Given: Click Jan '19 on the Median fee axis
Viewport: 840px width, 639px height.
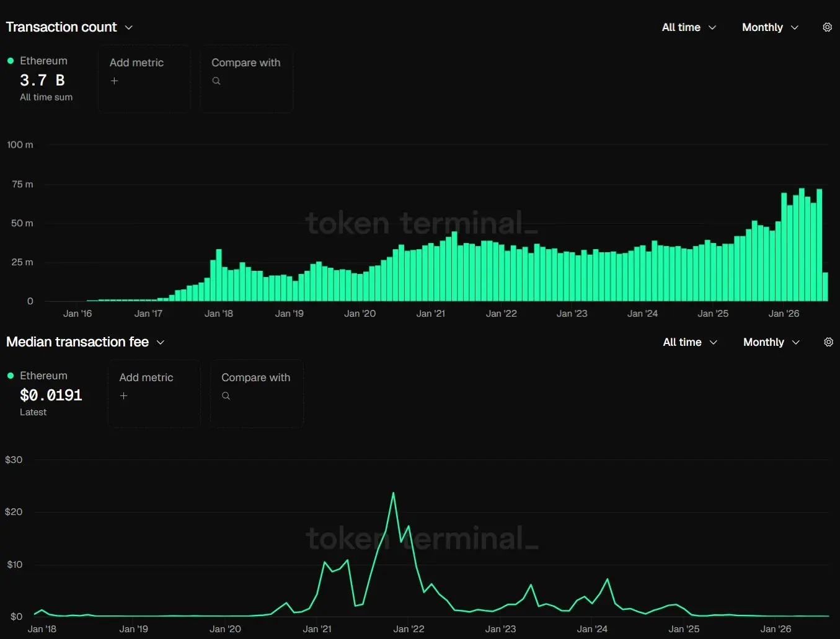Looking at the screenshot, I should (134, 629).
